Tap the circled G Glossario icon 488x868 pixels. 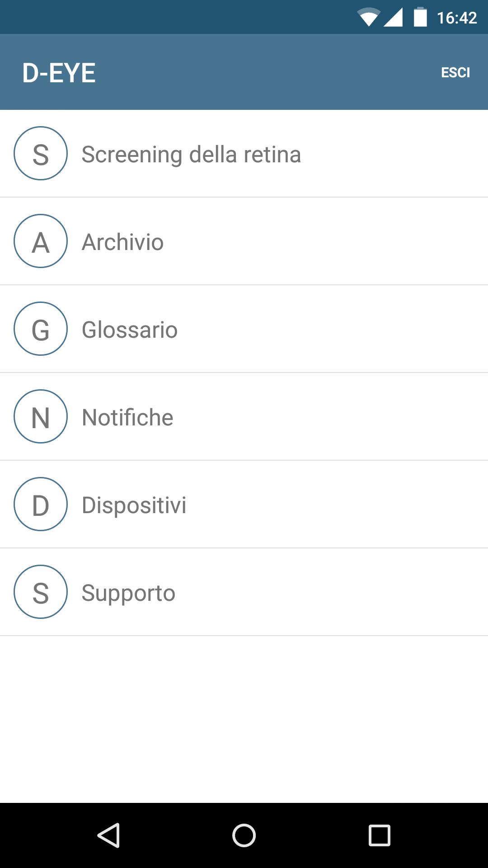pos(41,329)
